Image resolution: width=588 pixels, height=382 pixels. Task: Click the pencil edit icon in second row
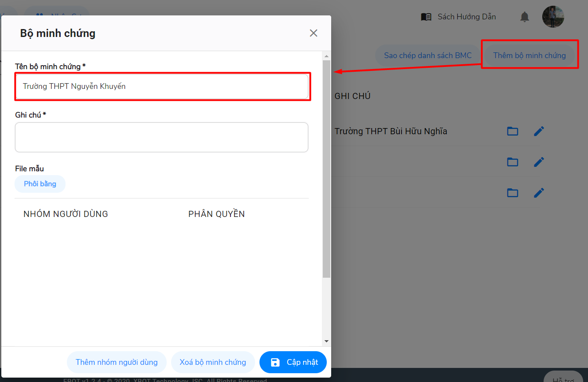pos(539,162)
